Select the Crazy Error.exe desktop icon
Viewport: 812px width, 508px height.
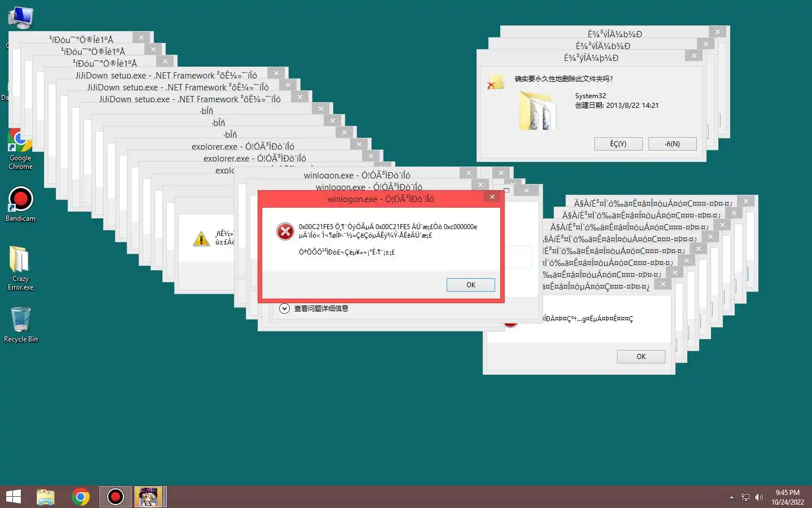20,268
